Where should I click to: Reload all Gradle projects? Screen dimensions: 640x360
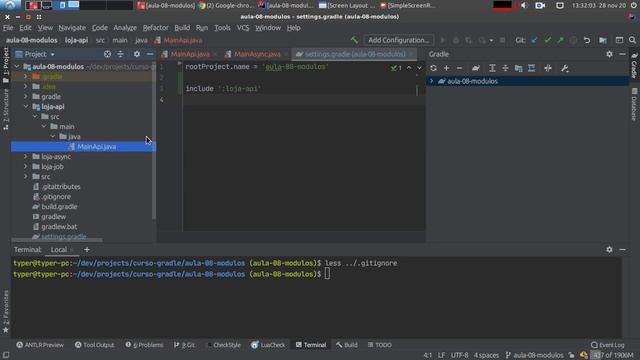(x=433, y=68)
